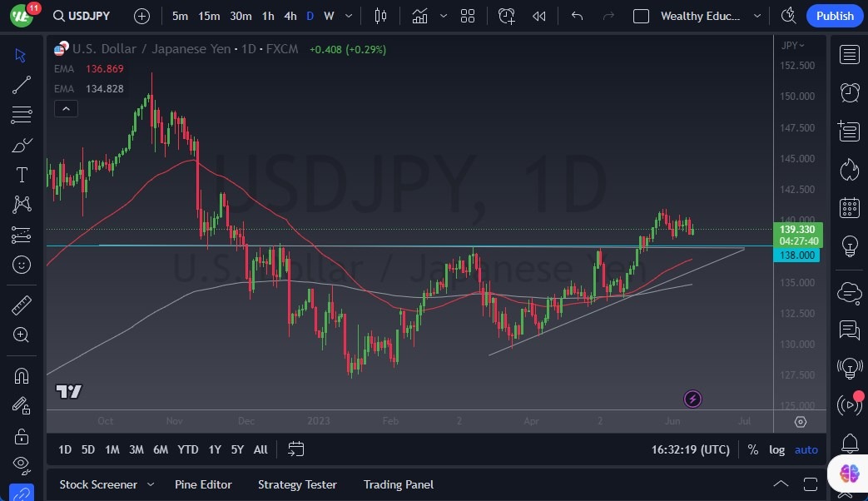The image size is (868, 501).
Task: Open the ideas lightbulb panel
Action: [849, 246]
